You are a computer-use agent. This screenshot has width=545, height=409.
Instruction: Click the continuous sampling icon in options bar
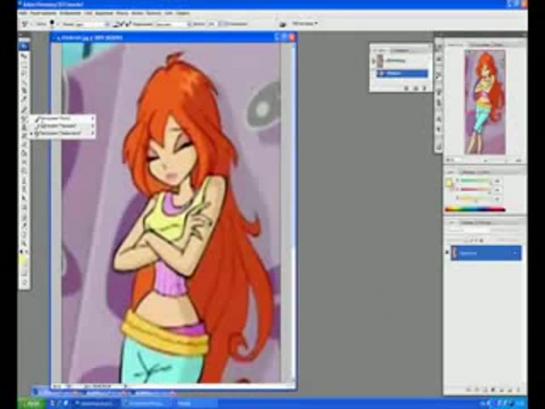pos(117,24)
